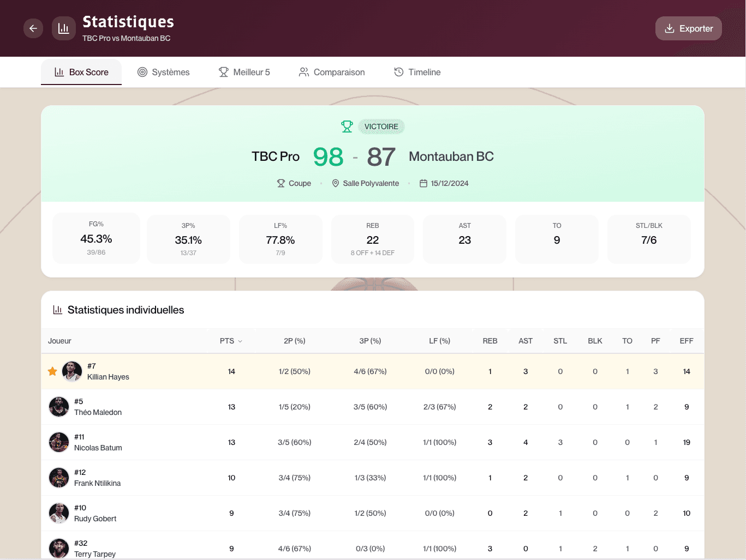Screen dimensions: 746x560
Task: Open the EFF column for sorting
Action: 686,341
